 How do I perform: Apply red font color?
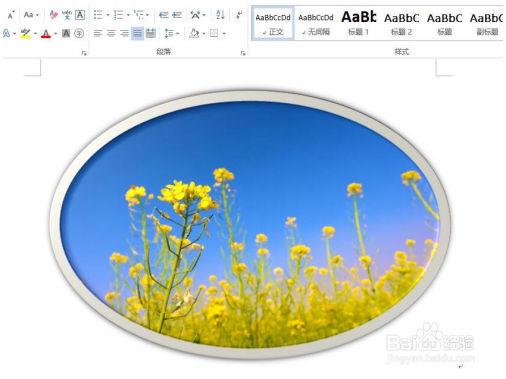click(x=46, y=34)
